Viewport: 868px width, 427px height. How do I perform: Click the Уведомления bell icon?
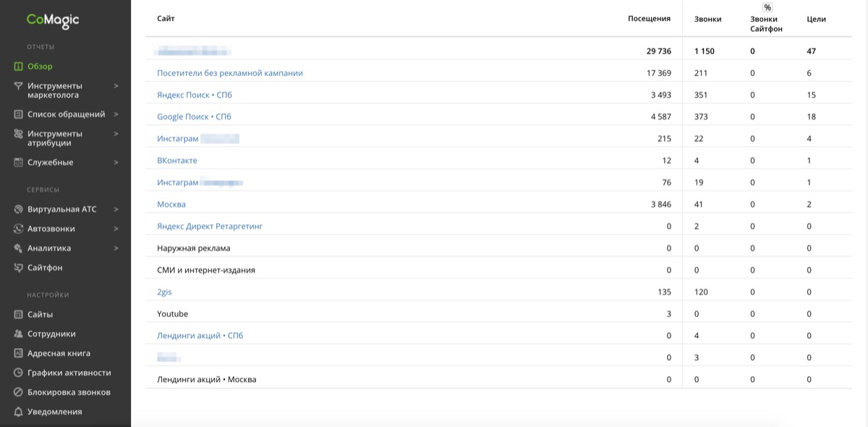[19, 412]
